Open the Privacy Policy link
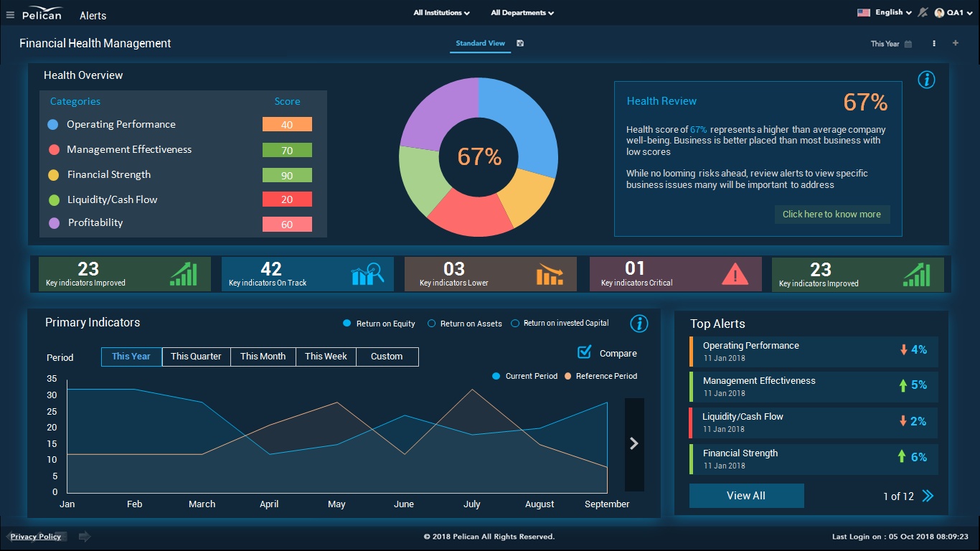The width and height of the screenshot is (980, 551). click(36, 536)
